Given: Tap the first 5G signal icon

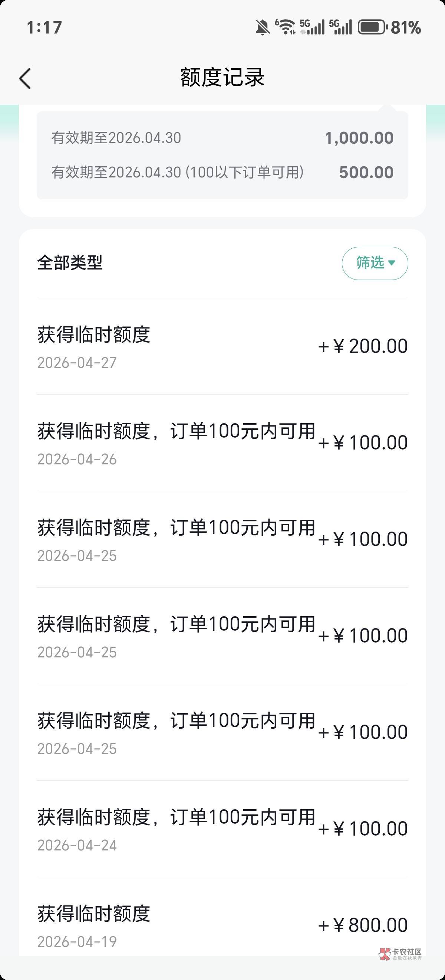Looking at the screenshot, I should tap(312, 27).
